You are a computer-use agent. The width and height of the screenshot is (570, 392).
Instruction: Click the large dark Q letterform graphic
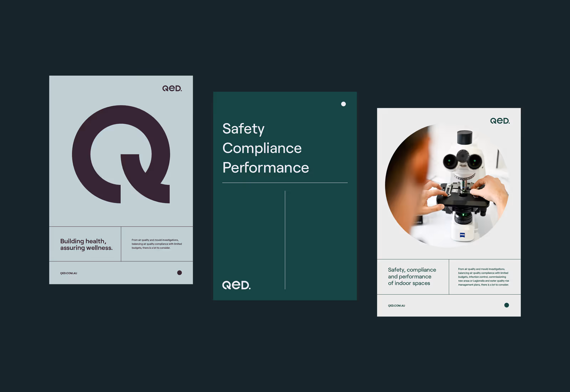121,154
